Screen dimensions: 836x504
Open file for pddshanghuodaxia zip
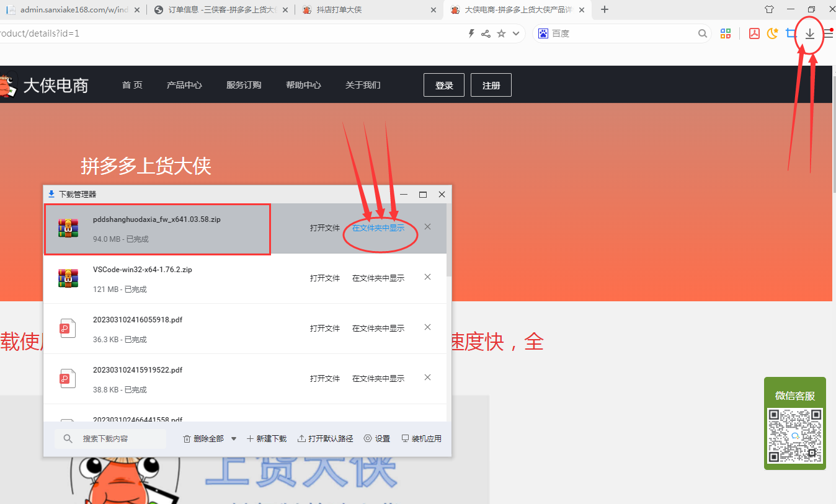tap(325, 228)
